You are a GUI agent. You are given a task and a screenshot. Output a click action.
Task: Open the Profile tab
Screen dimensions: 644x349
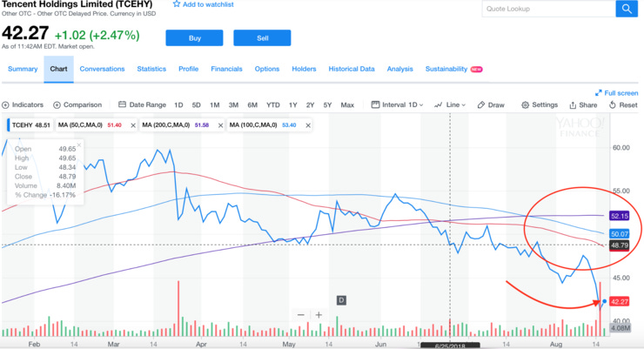tap(189, 69)
